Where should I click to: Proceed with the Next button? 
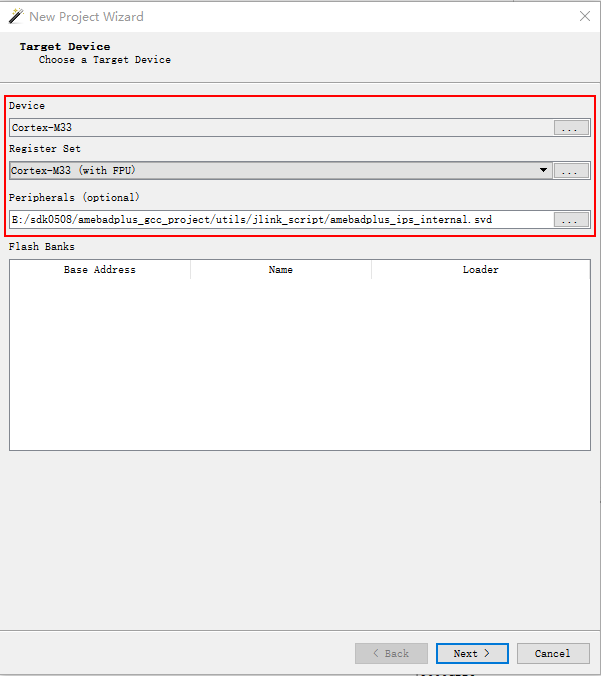point(472,653)
